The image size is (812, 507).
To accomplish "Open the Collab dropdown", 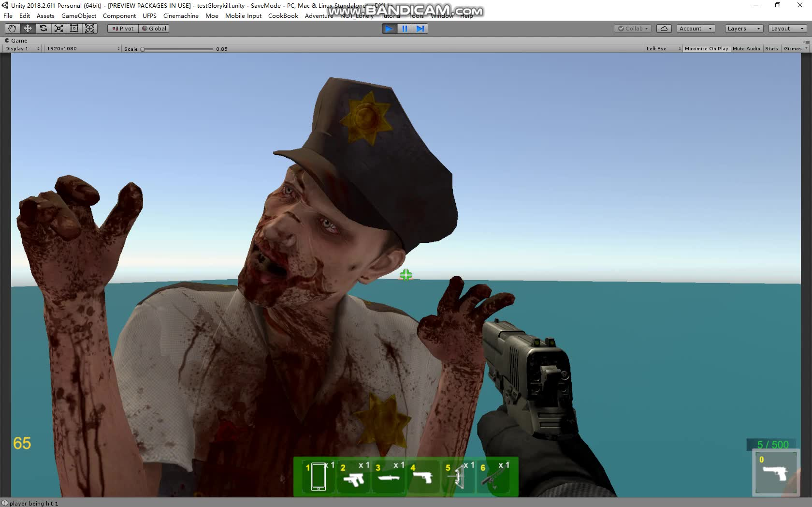I will [x=633, y=29].
